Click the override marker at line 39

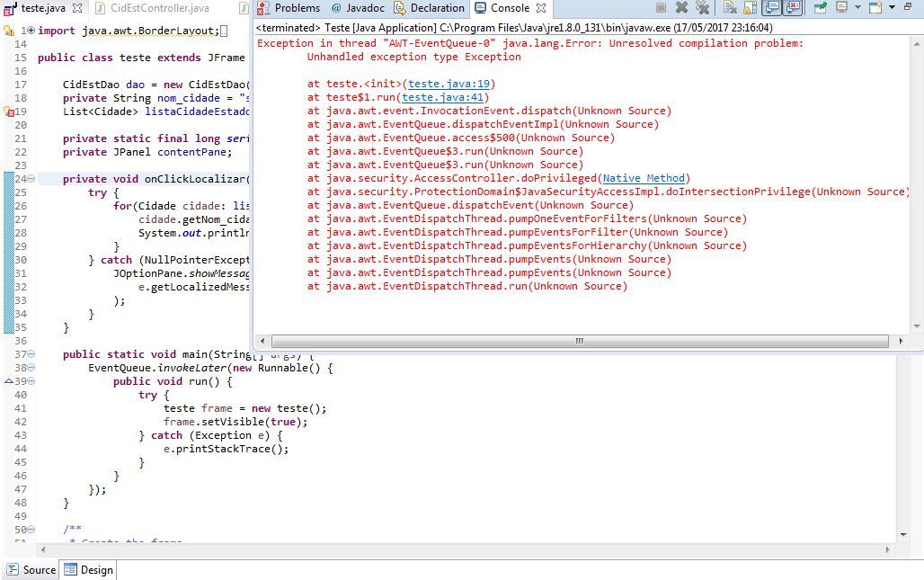pyautogui.click(x=9, y=380)
